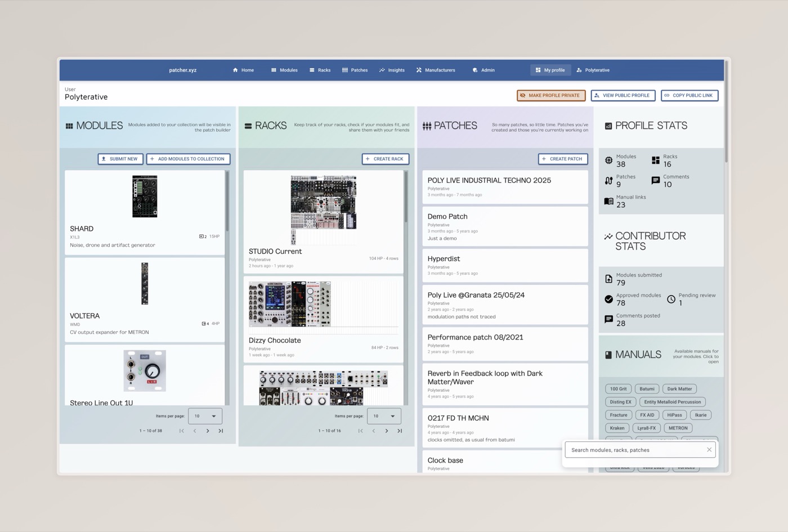Go to previous page of modules
This screenshot has width=788, height=532.
coord(195,431)
